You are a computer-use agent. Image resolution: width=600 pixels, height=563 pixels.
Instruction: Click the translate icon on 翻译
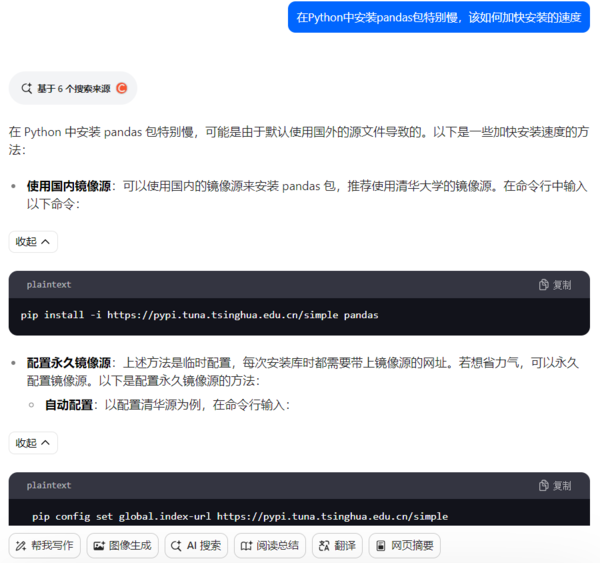pyautogui.click(x=324, y=546)
